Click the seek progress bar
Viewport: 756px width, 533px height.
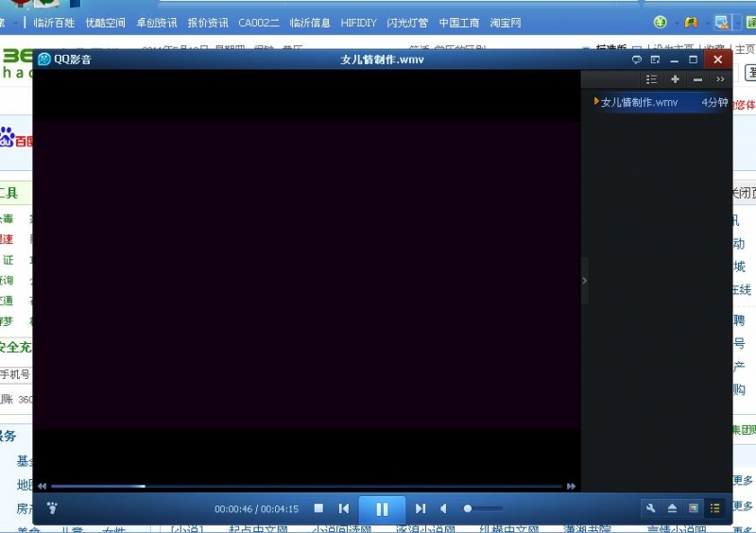pyautogui.click(x=306, y=486)
